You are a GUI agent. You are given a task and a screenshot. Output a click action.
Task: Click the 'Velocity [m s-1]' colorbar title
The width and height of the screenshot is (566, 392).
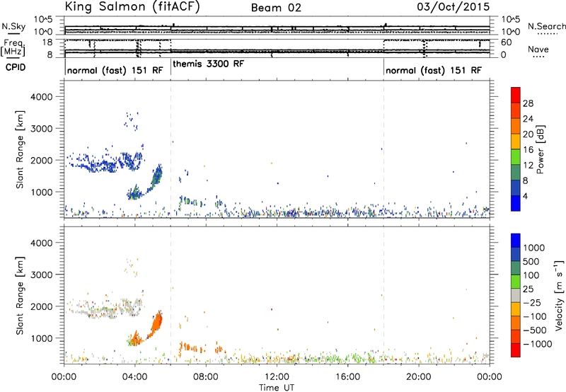(559, 295)
